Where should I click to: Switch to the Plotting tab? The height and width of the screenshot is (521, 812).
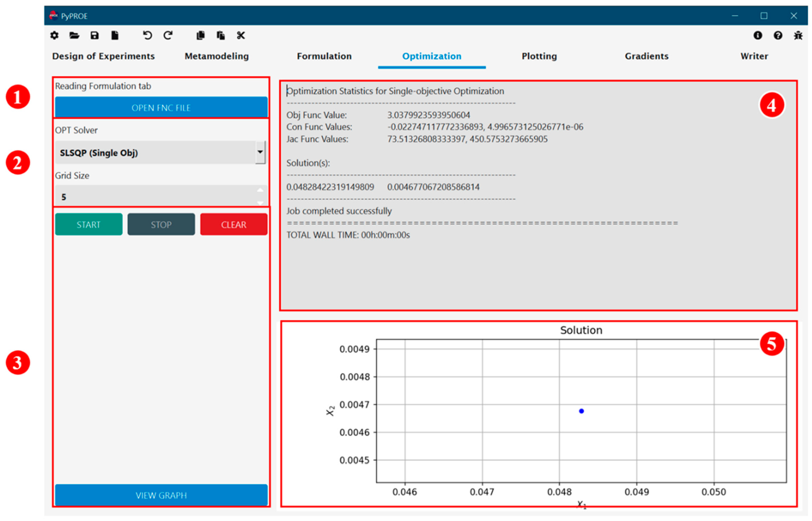pos(539,56)
